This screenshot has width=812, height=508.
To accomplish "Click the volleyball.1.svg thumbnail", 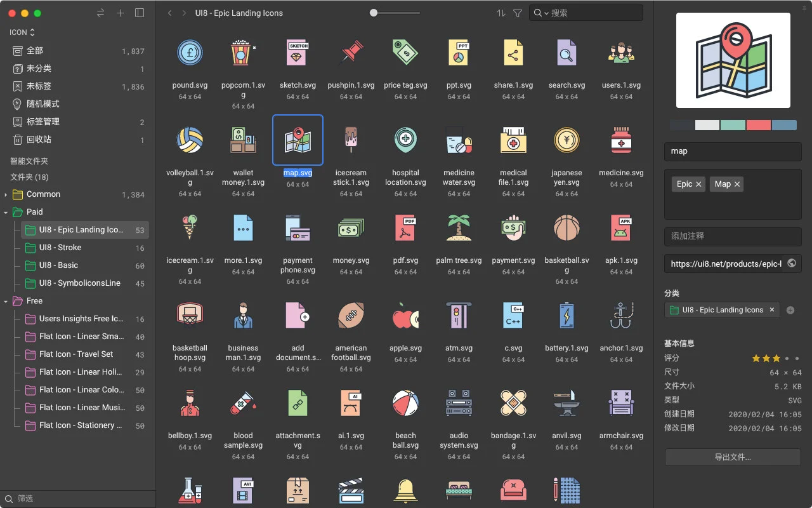I will point(190,140).
